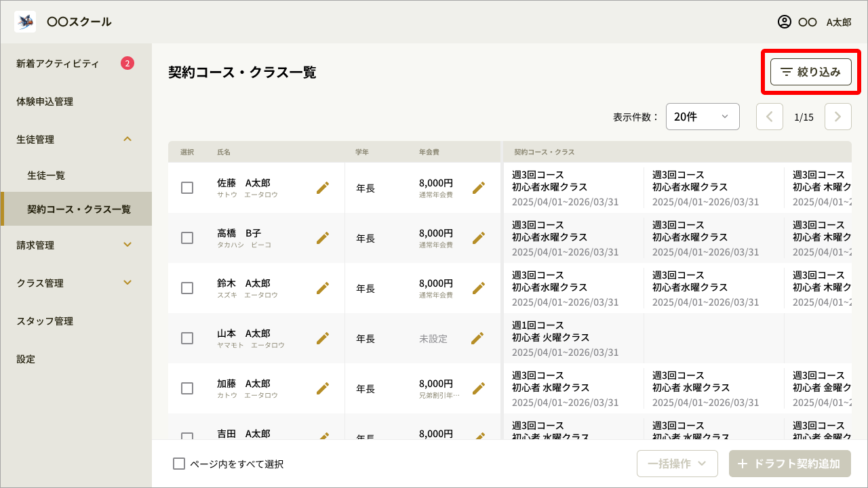Edit unset annual fee for 山本 A太郎
The height and width of the screenshot is (488, 868).
coord(477,338)
